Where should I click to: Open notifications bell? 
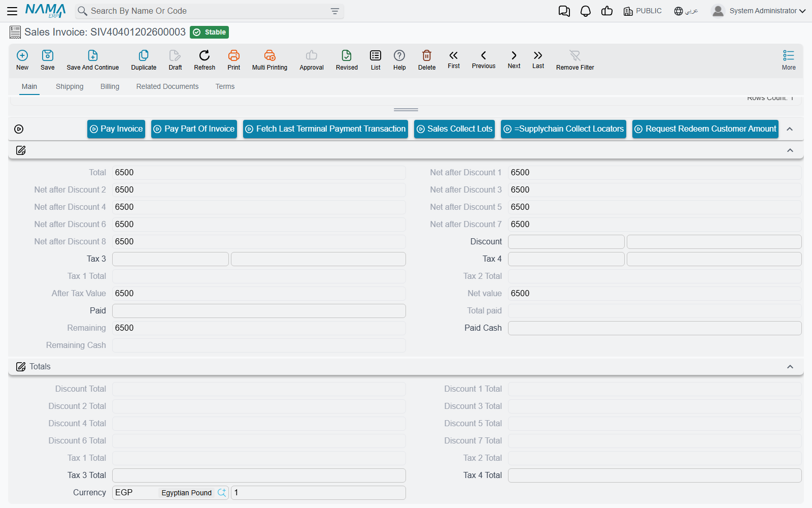586,11
